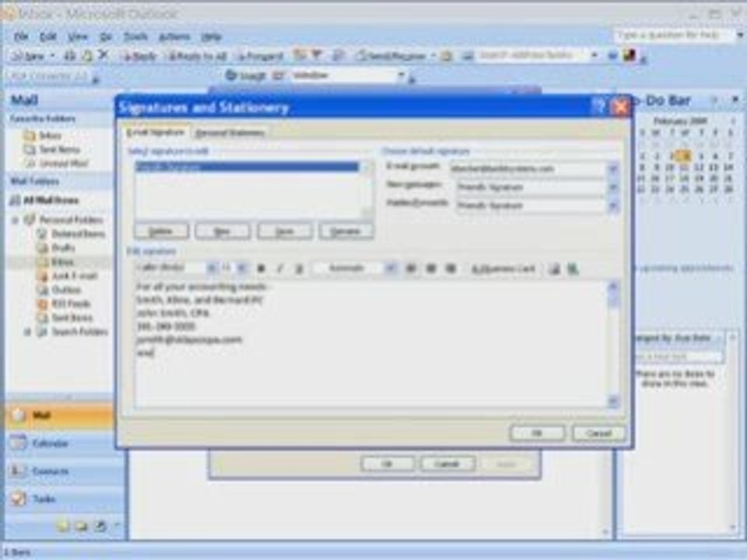Image resolution: width=747 pixels, height=560 pixels.
Task: Click Cancel in Signatures and Stationery dialog
Action: [599, 433]
